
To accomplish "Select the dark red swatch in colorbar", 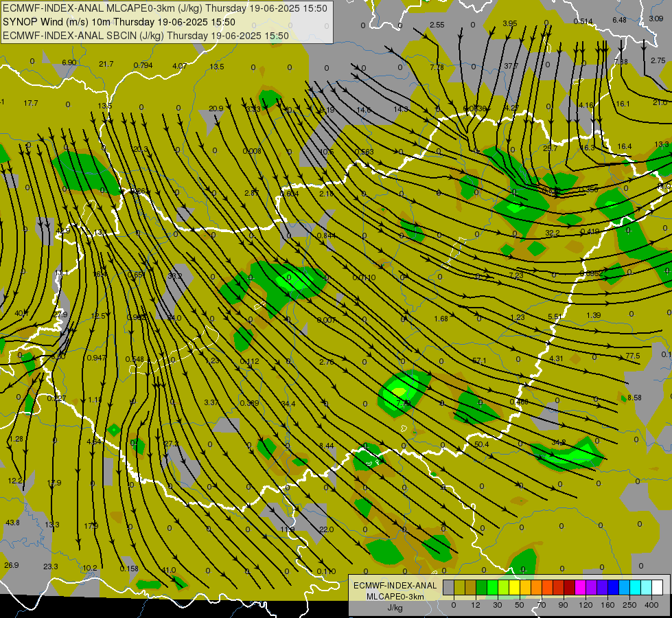I will tap(569, 588).
